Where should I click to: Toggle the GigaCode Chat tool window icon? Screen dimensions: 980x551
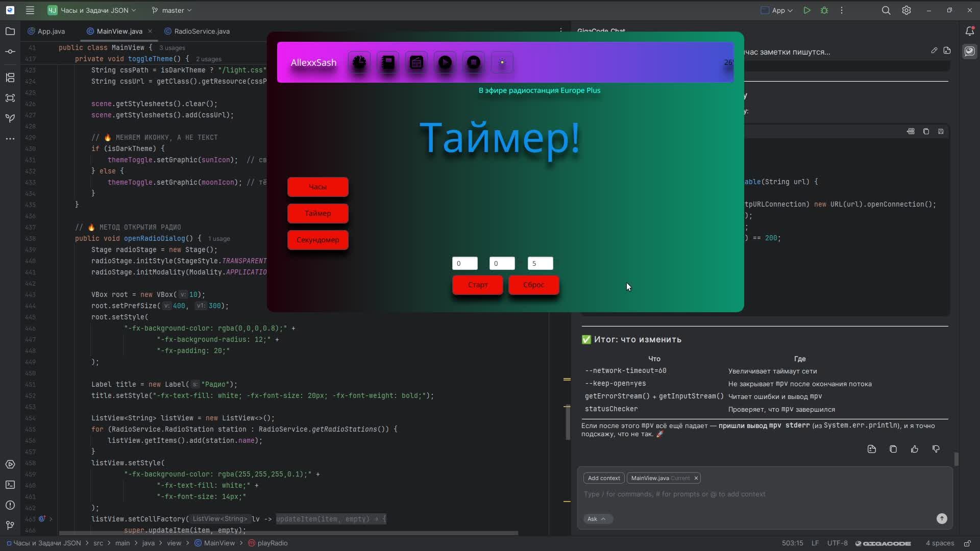point(970,52)
